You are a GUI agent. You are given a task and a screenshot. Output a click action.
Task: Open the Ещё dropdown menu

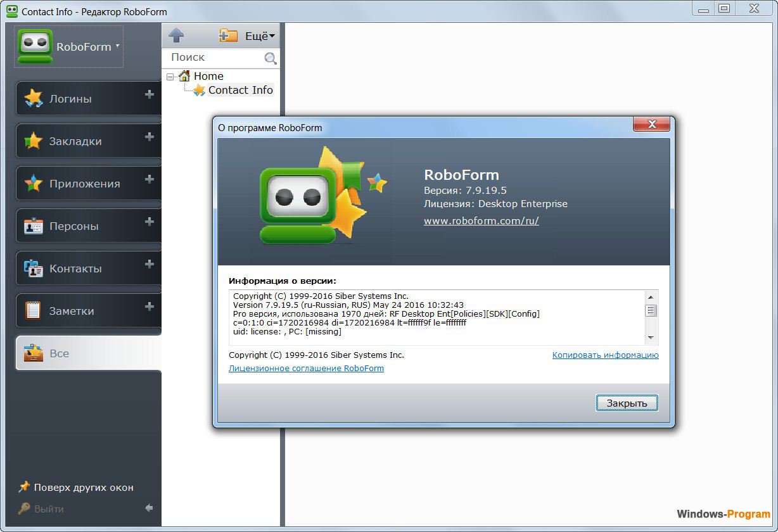(260, 36)
